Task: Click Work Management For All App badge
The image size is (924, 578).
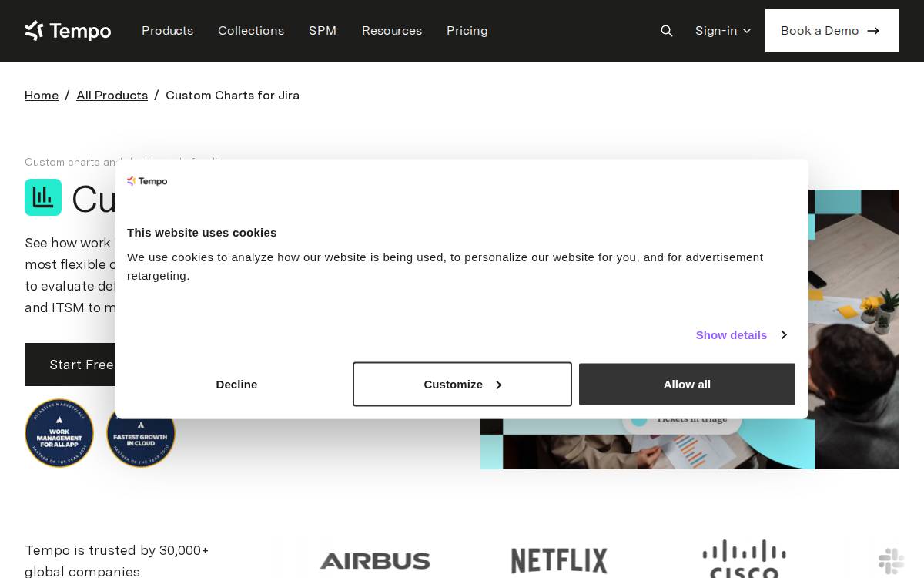Action: click(59, 433)
